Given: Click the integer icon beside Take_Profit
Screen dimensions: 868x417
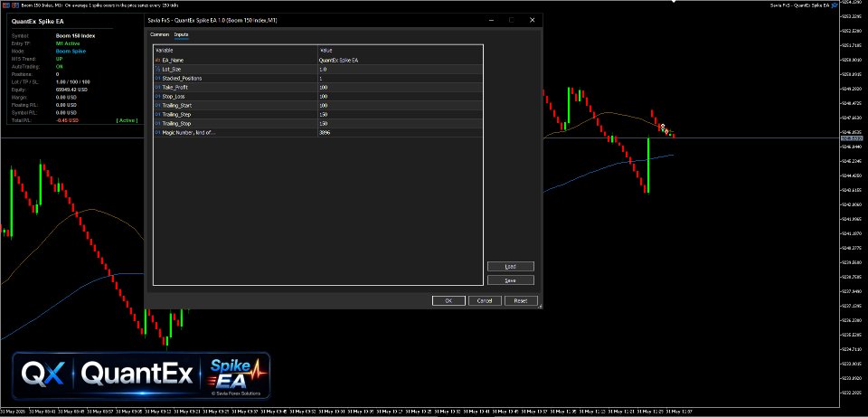Looking at the screenshot, I should pyautogui.click(x=157, y=88).
